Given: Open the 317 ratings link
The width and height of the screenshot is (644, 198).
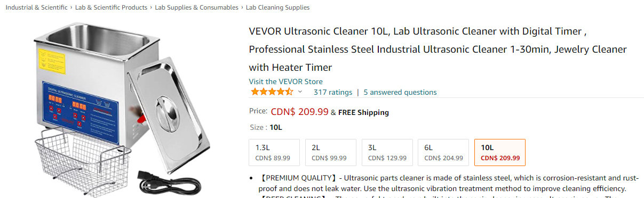Looking at the screenshot, I should click(x=333, y=92).
